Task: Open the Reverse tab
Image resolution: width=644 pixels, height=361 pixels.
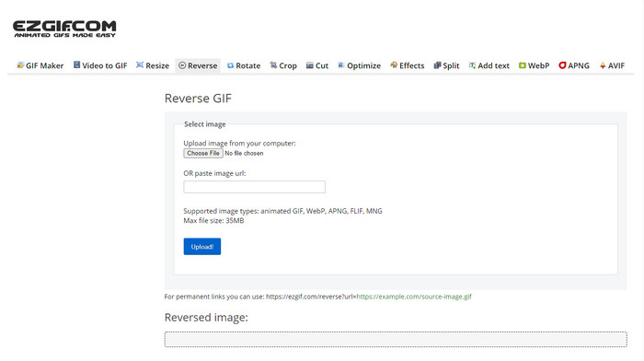Action: [198, 65]
